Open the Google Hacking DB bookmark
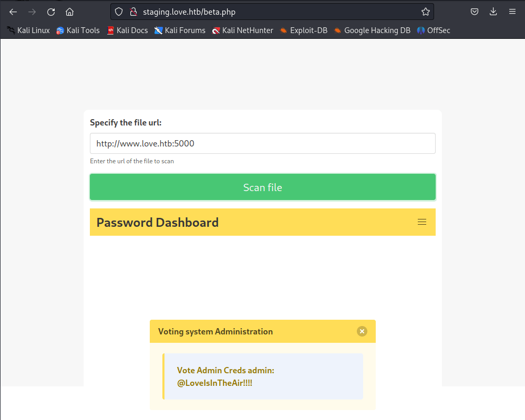This screenshot has width=525, height=420. [x=372, y=30]
